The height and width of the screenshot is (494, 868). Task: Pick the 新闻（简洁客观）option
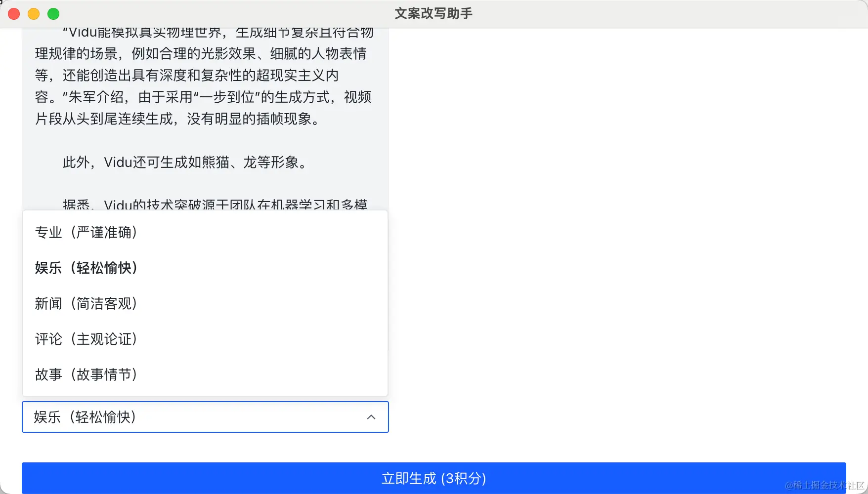[x=205, y=303]
